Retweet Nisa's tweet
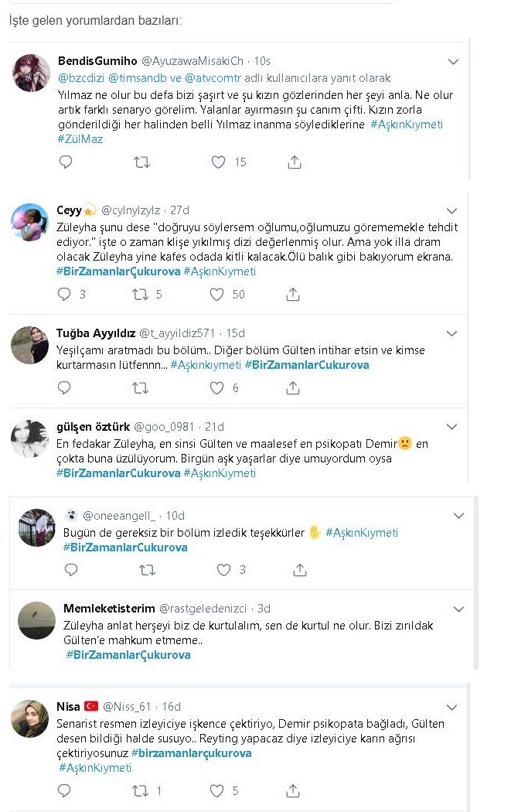 140,791
